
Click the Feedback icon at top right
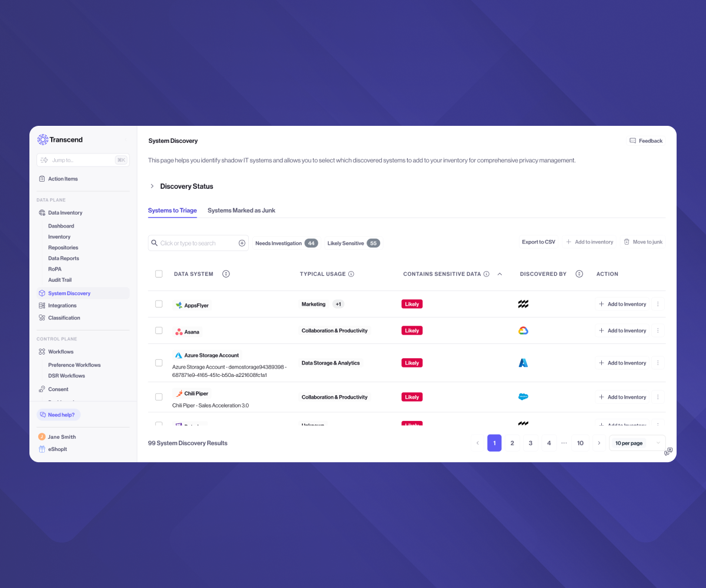(x=632, y=141)
